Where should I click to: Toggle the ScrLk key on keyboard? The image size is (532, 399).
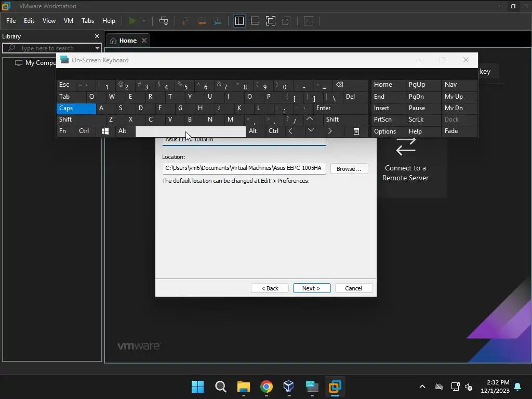click(423, 119)
